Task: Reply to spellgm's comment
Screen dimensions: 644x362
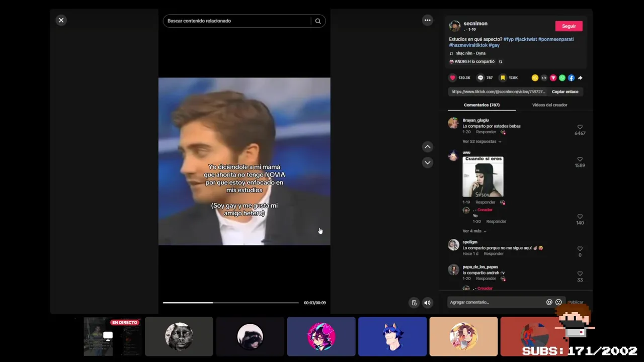Action: coord(494,254)
